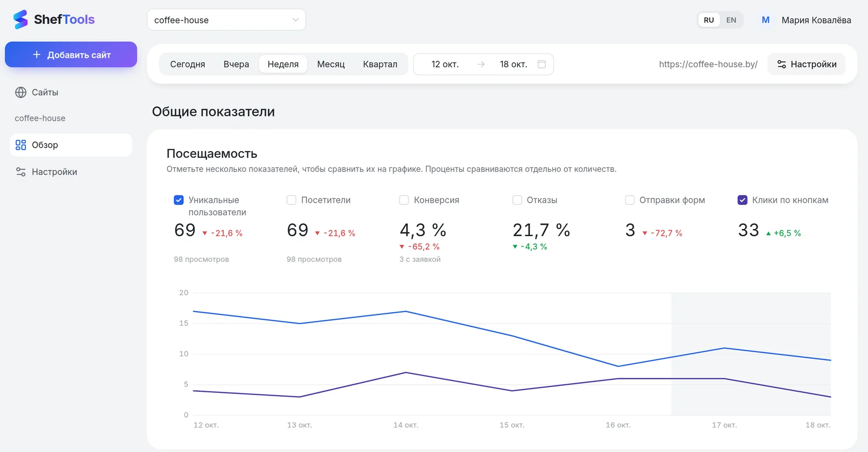Select the Неделя period tab
Screen dimensions: 868x452
(x=283, y=64)
